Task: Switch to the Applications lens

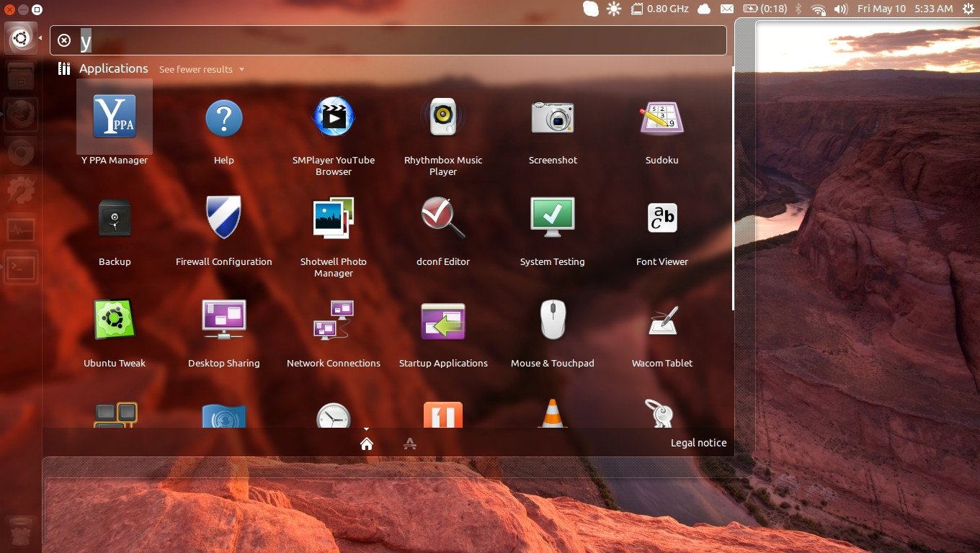Action: tap(410, 444)
